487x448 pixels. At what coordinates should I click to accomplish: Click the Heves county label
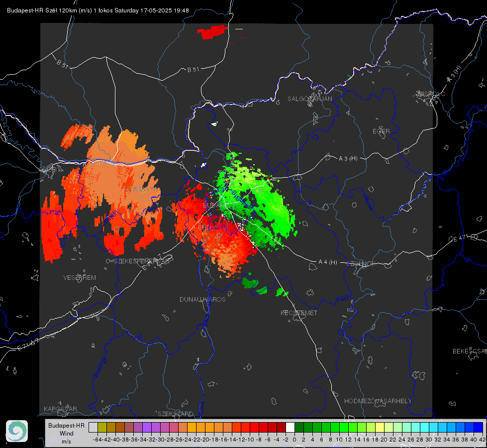click(368, 202)
